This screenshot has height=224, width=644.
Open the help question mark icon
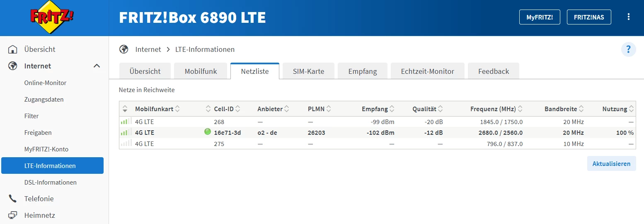(628, 49)
